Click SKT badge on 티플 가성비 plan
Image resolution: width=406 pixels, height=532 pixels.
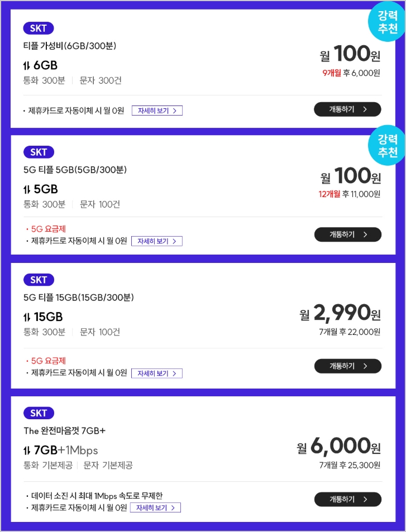(x=39, y=28)
